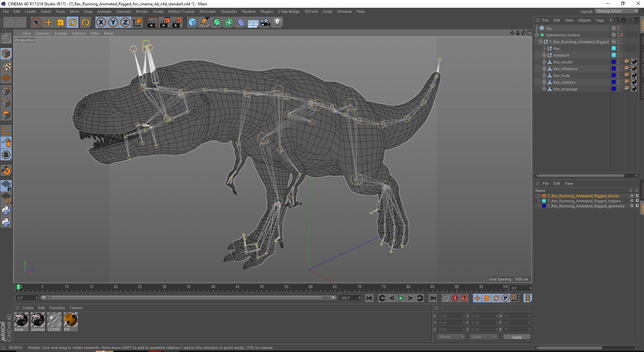Open the MoGraph menu
644x352 pixels.
207,11
